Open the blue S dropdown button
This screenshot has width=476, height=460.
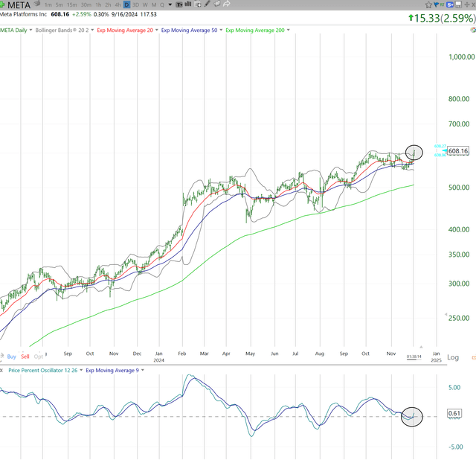tap(450, 4)
